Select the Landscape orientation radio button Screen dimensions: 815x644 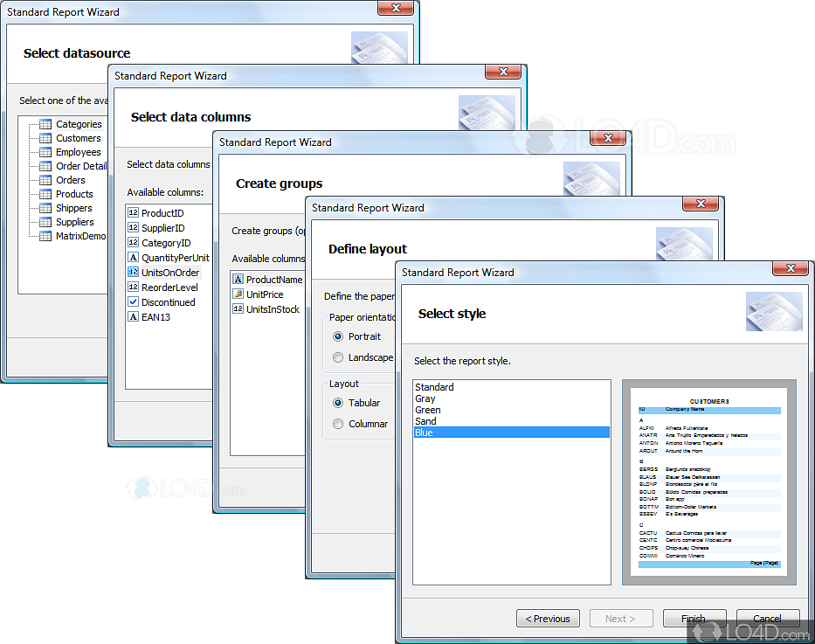click(x=338, y=357)
